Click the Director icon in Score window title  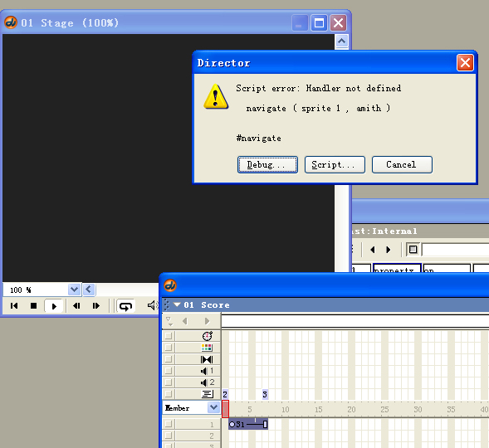(170, 285)
